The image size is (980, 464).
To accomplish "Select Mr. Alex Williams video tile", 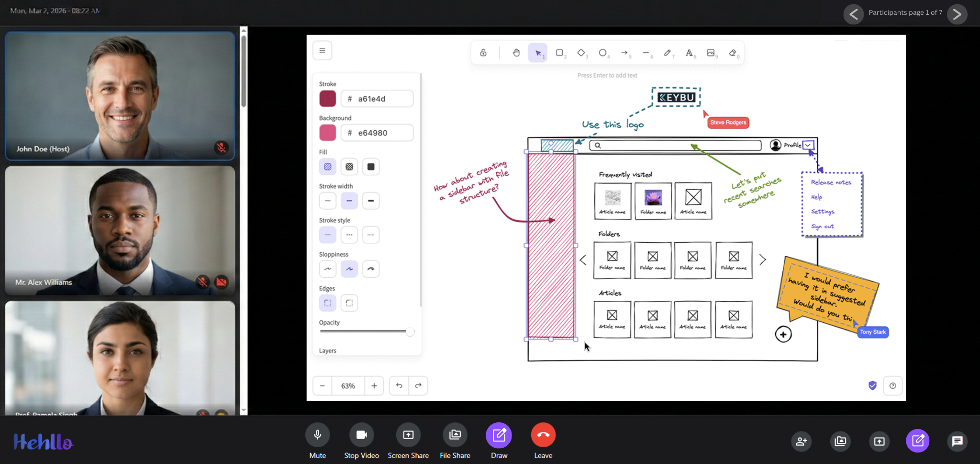I will pyautogui.click(x=120, y=230).
